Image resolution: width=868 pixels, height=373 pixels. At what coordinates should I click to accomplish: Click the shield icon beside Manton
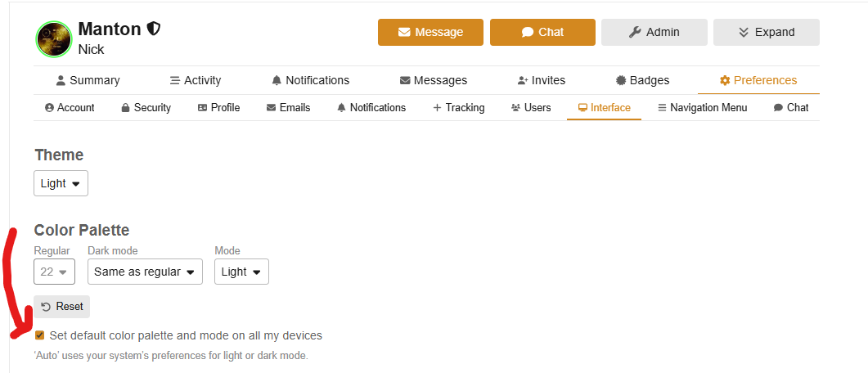[x=154, y=29]
